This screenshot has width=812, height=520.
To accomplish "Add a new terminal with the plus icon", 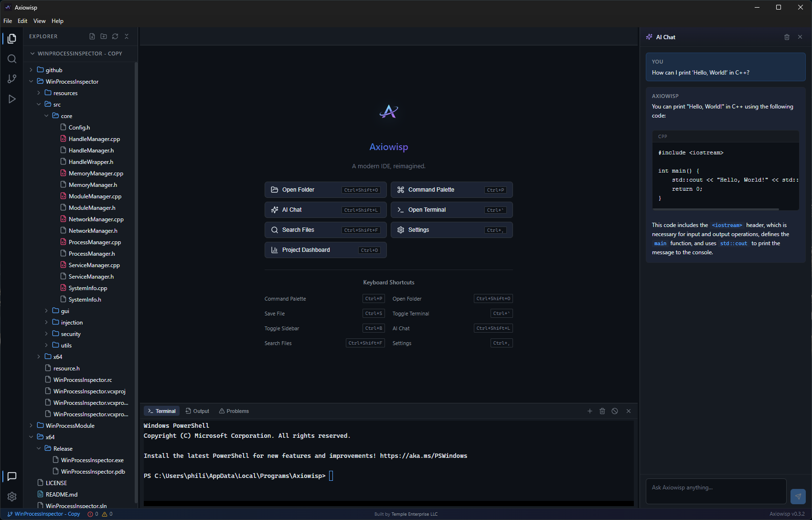I will pyautogui.click(x=590, y=411).
